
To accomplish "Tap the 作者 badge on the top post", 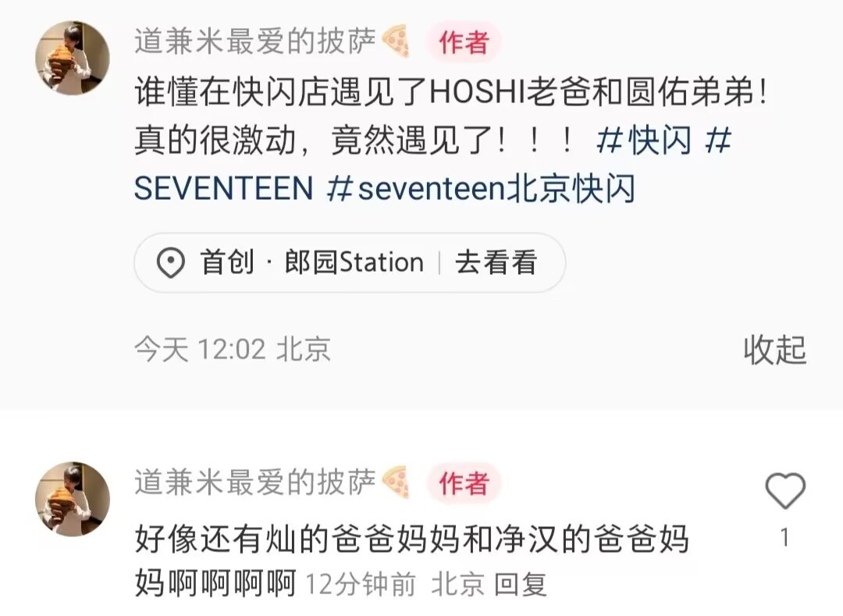I will [464, 42].
